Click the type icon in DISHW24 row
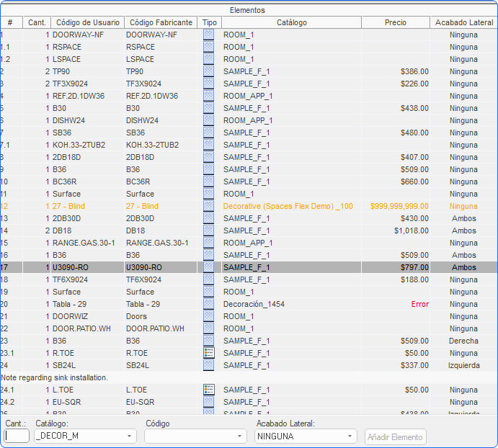Screen dimensions: 498x448 coord(208,120)
